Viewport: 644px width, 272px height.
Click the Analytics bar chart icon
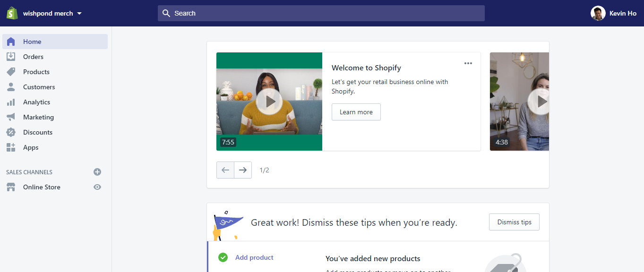(x=11, y=102)
